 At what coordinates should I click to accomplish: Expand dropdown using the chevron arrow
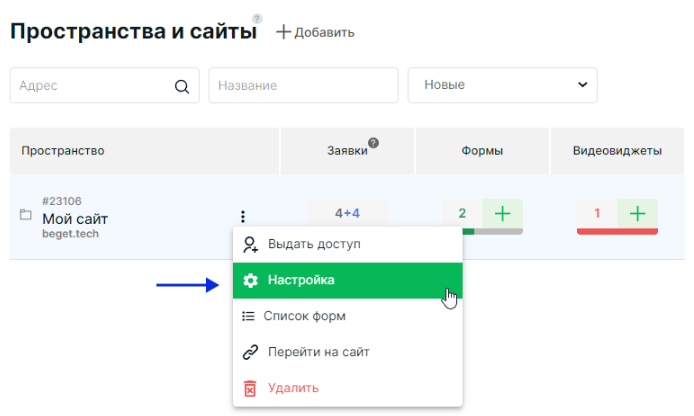click(x=582, y=85)
